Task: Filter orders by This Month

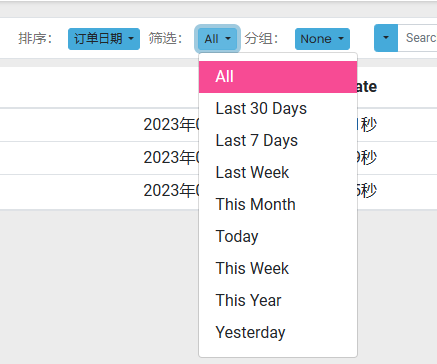Action: (278, 205)
